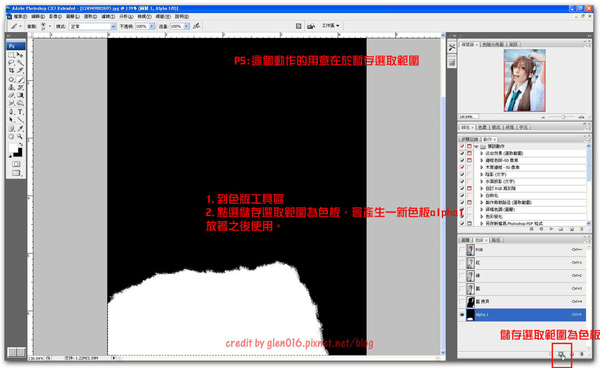Screen dimensions: 600x368
Task: Select the Hand tool
Action: tap(11, 136)
